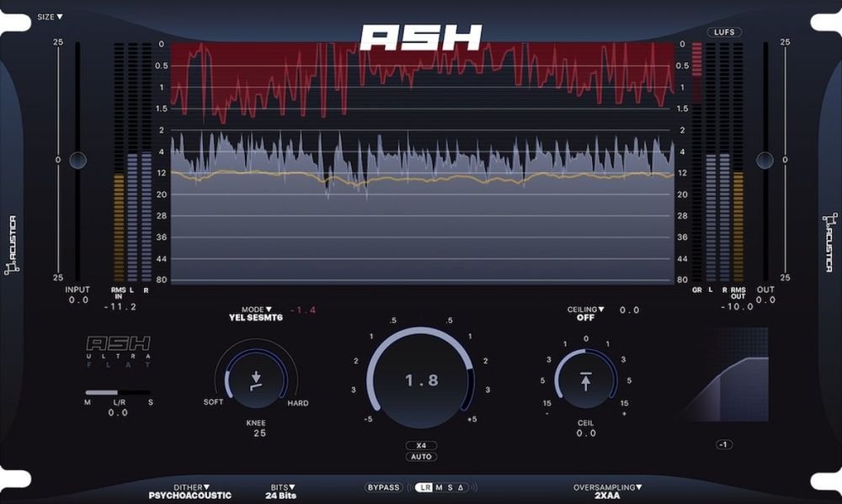Toggle the AUTO gain button
This screenshot has width=842, height=504.
click(421, 457)
